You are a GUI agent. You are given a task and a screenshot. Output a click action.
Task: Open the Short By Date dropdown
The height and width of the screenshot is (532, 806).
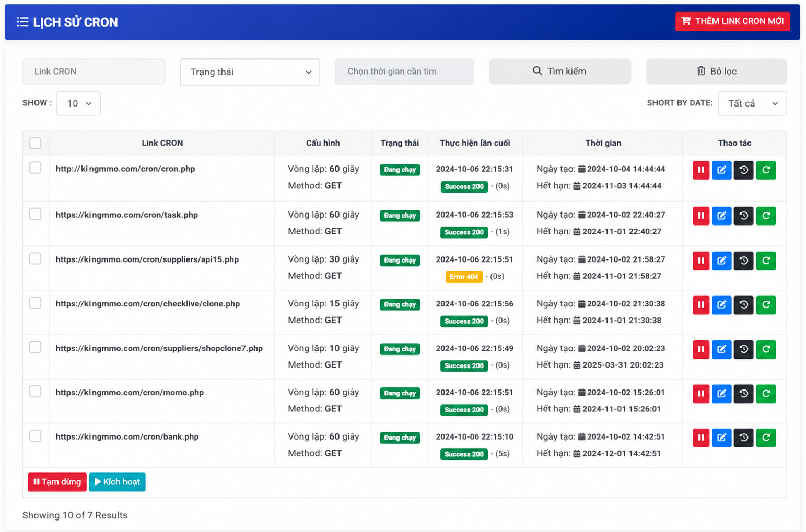point(752,103)
